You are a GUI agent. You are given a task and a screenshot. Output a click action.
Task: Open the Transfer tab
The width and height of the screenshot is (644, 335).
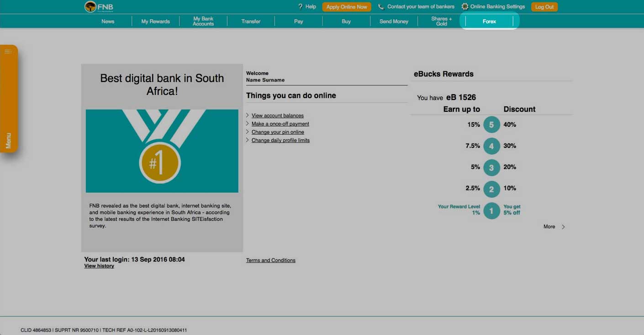[x=251, y=21]
